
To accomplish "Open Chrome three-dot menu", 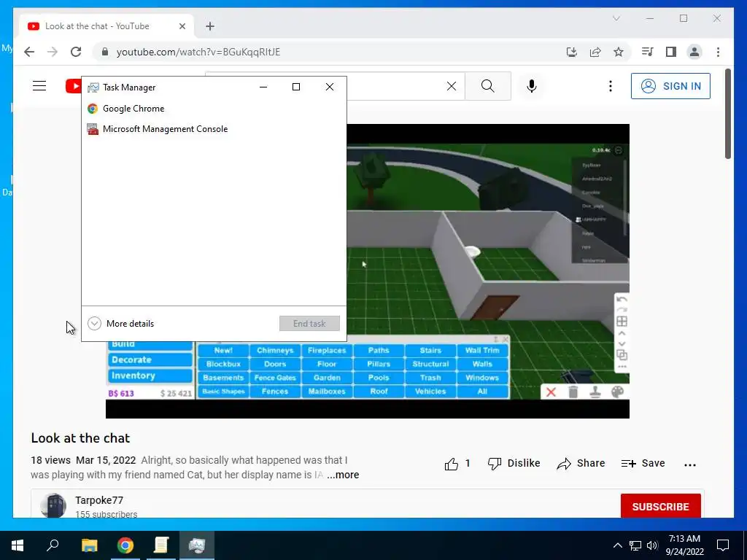I will (718, 52).
